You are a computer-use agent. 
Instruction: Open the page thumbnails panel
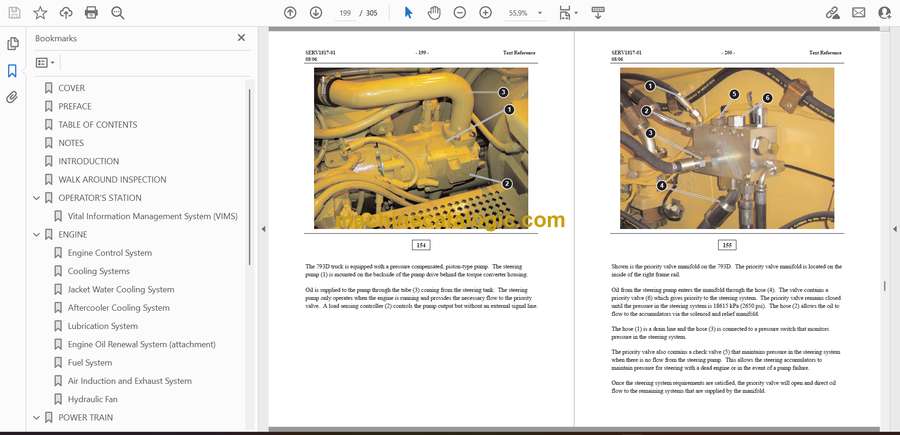(12, 44)
